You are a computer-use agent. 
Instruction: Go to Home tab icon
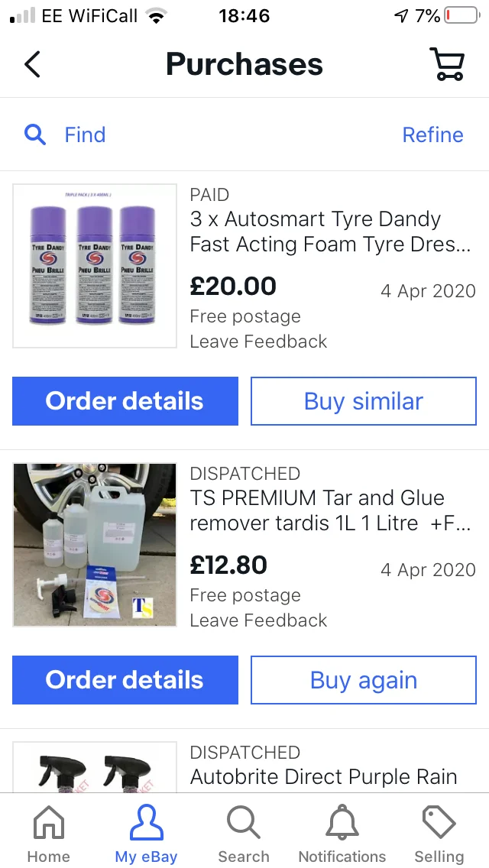[x=49, y=823]
